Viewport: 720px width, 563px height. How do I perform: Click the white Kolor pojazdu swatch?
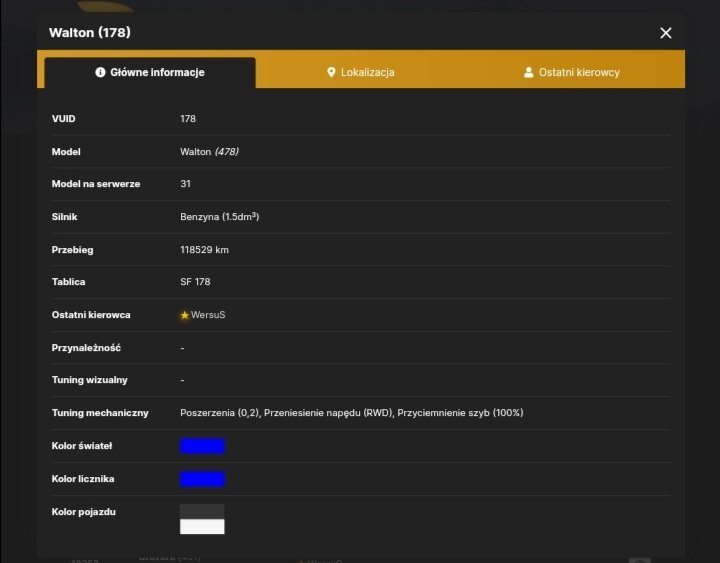pos(202,526)
